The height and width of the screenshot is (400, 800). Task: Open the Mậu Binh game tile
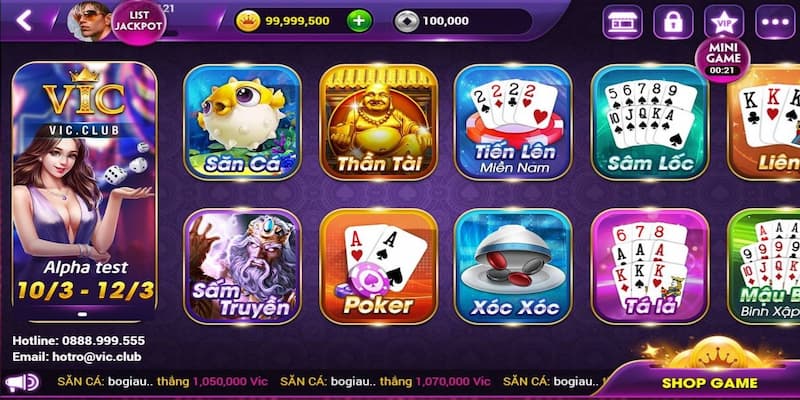[764, 266]
